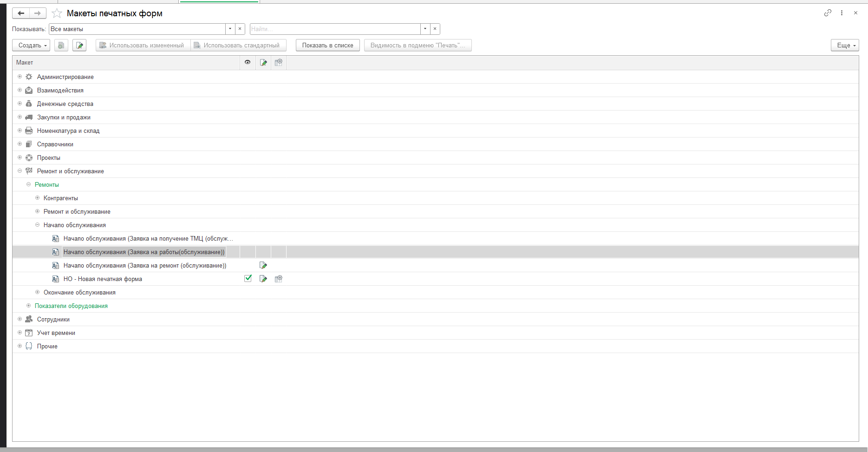868x452 pixels.
Task: Click the Справочники icon
Action: [29, 144]
